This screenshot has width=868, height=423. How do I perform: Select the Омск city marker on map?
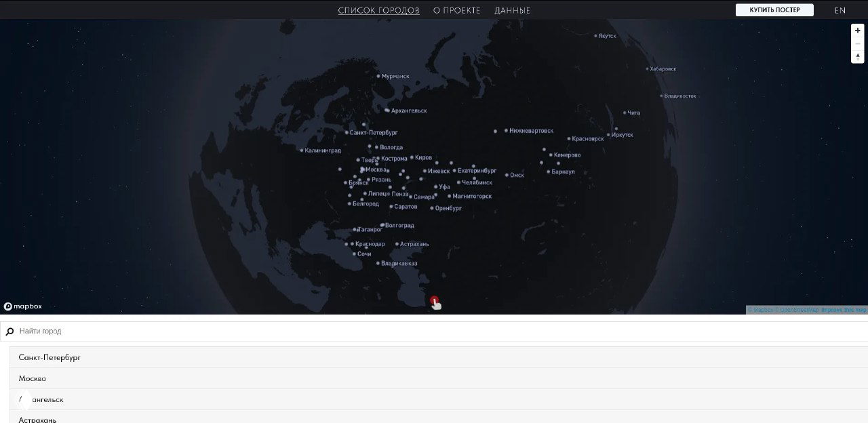[507, 175]
